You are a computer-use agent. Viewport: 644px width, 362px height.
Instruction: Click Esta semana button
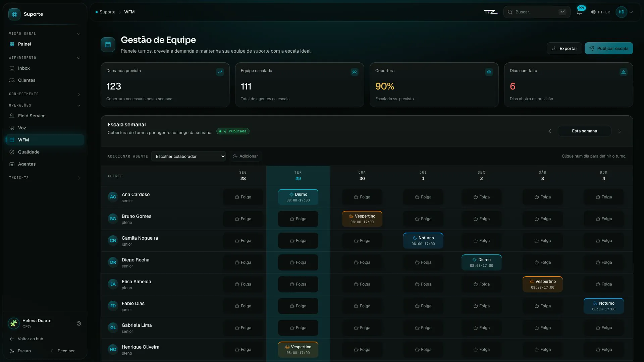coord(584,131)
